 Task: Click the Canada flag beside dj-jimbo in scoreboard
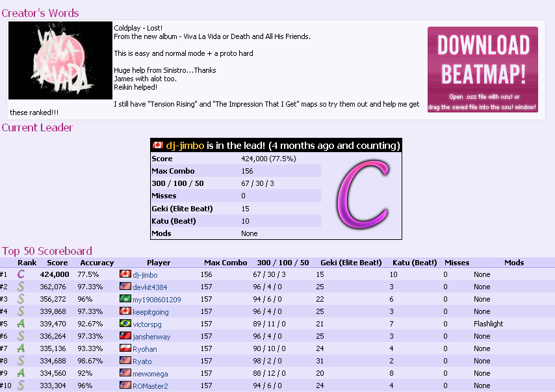coord(125,274)
